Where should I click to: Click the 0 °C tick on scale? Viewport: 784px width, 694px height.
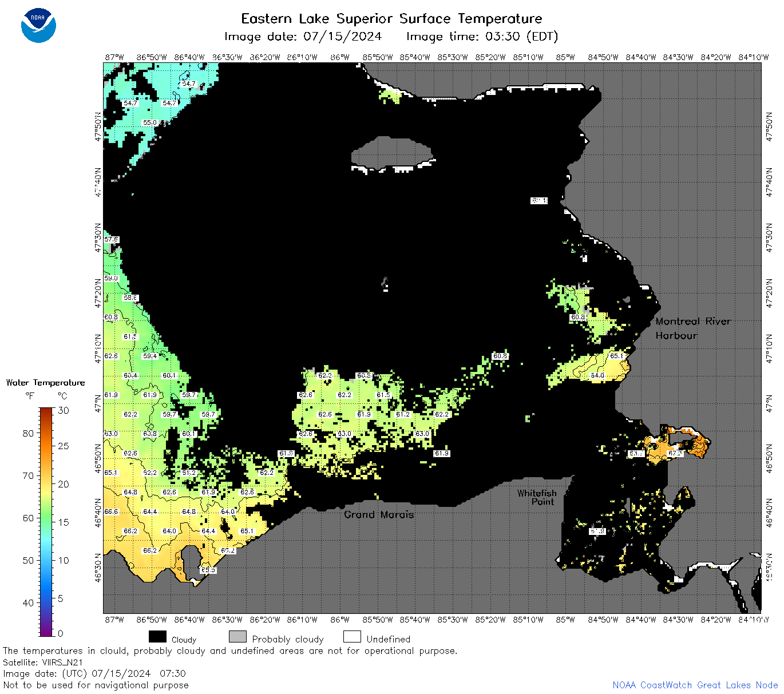tap(61, 633)
